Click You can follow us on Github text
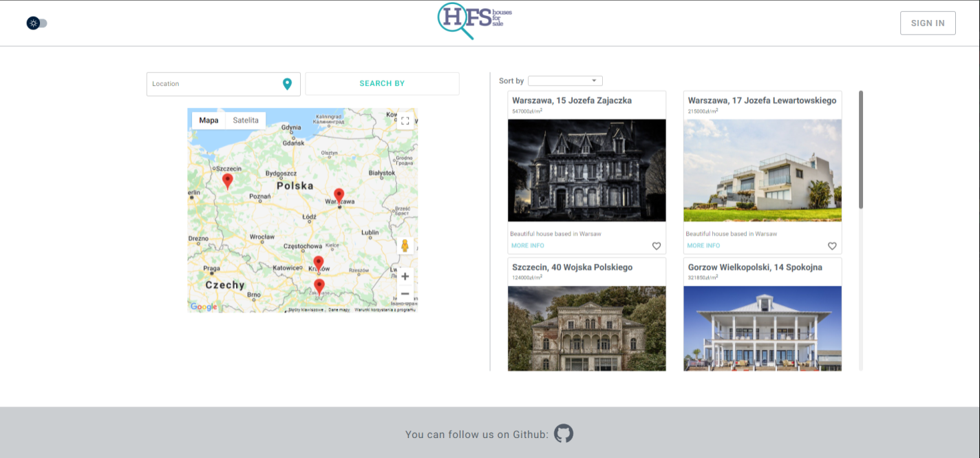Screen dimensions: 980x458 [x=477, y=435]
